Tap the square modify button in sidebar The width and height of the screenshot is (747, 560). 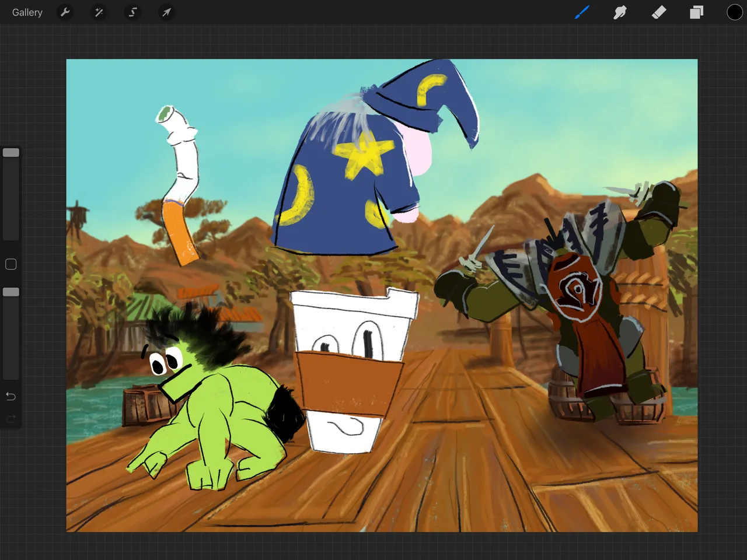11,264
